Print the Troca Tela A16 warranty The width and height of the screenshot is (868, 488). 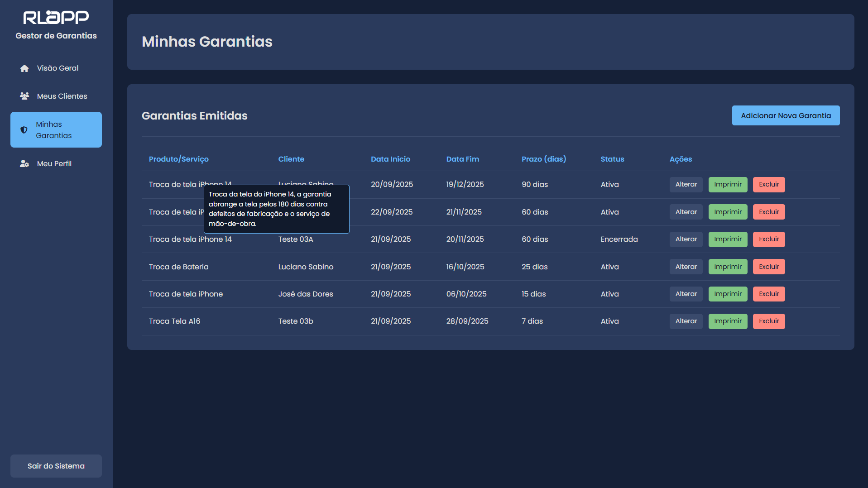[728, 321]
